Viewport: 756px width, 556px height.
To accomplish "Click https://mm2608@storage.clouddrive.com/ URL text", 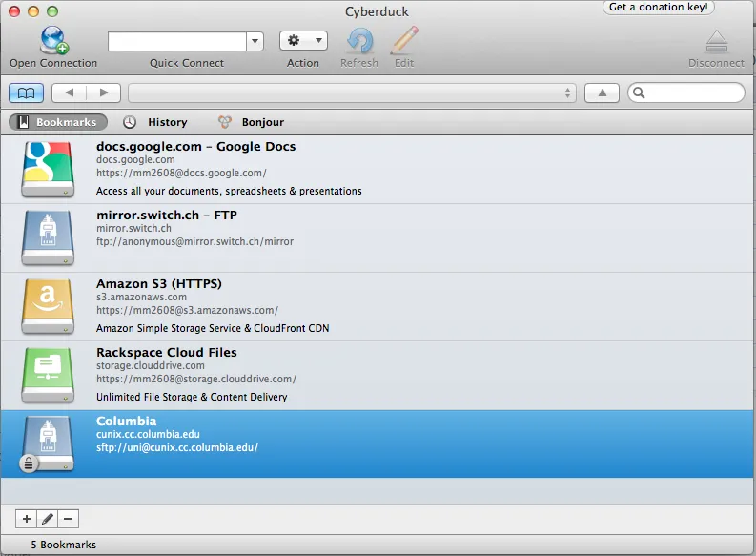I will coord(196,379).
